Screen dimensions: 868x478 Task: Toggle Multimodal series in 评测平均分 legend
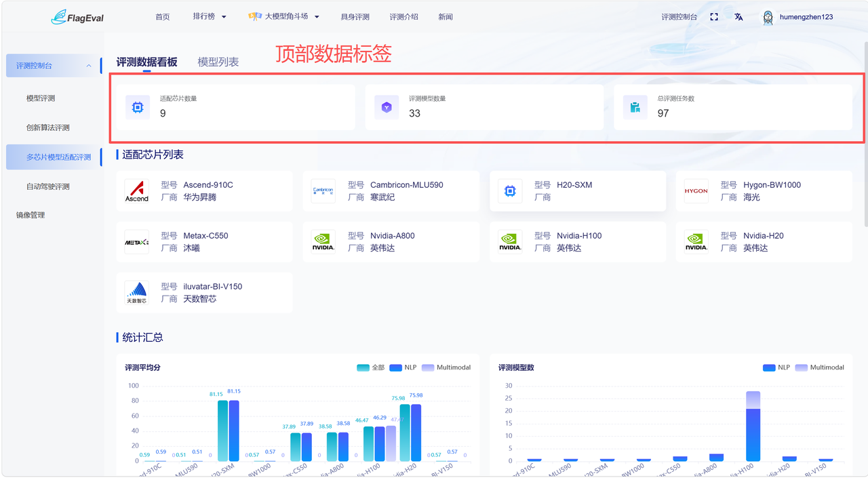[446, 367]
